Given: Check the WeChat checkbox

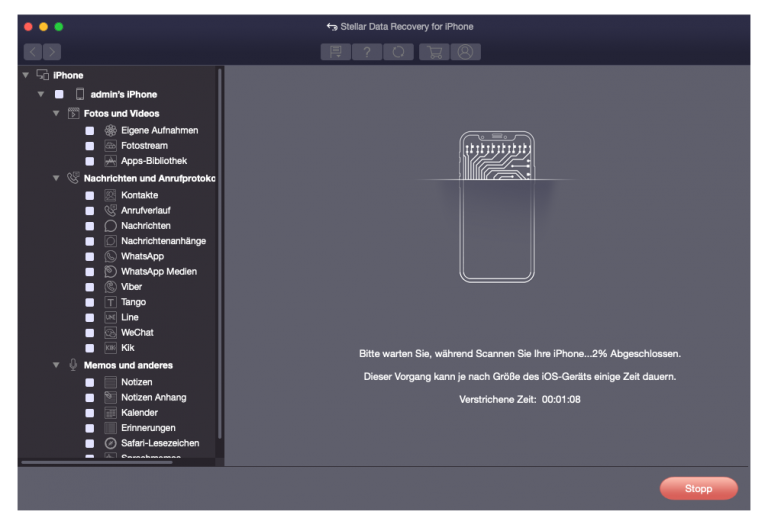Looking at the screenshot, I should [90, 333].
